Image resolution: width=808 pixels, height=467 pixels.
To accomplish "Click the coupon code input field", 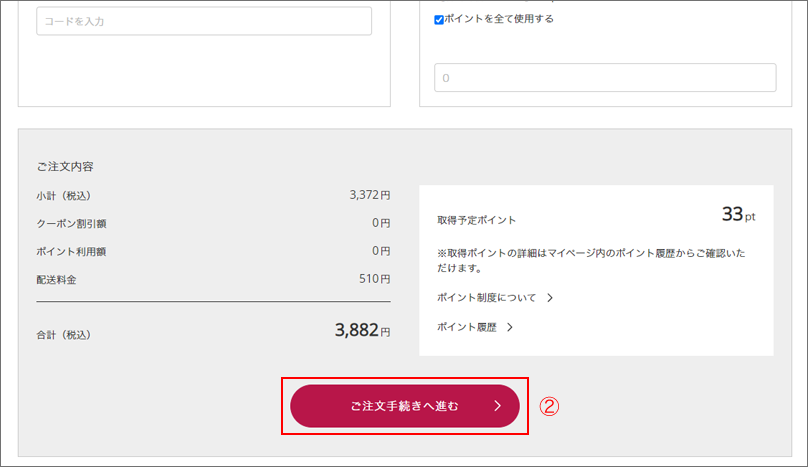I will [204, 21].
